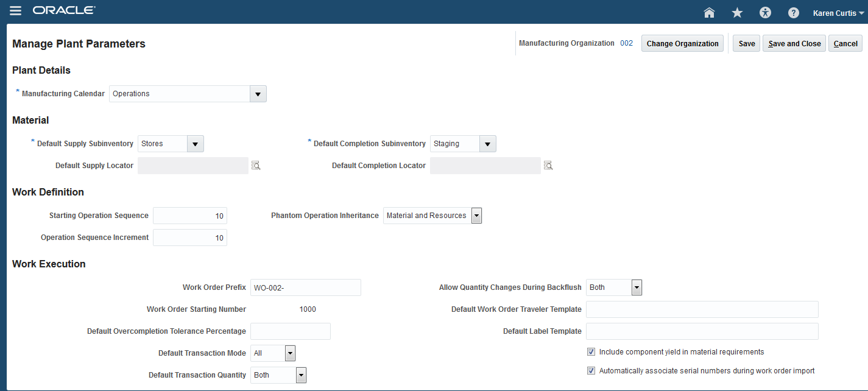Uncheck Include component yield in material requirements
868x391 pixels.
[591, 352]
